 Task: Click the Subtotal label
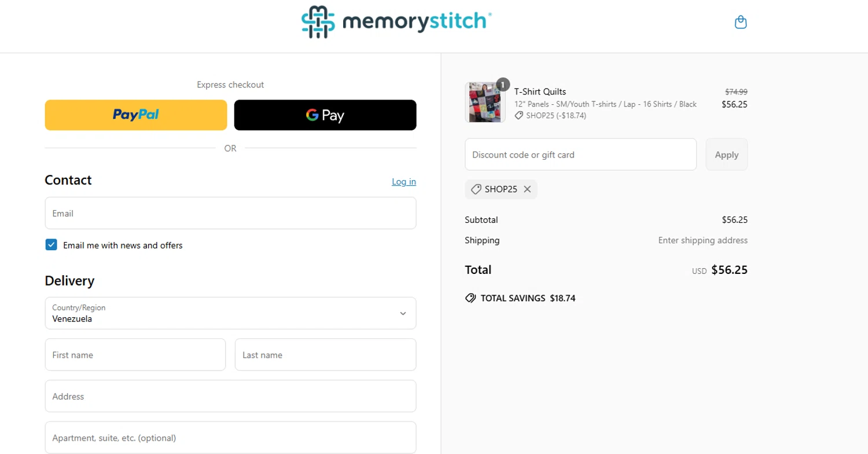click(x=481, y=220)
